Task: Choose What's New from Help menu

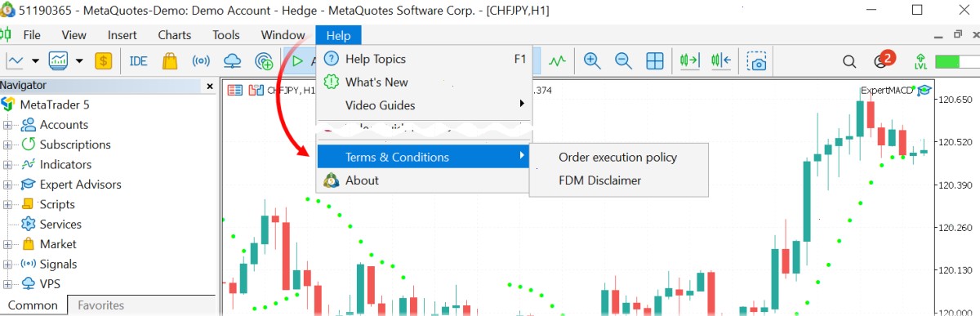Action: click(x=425, y=82)
